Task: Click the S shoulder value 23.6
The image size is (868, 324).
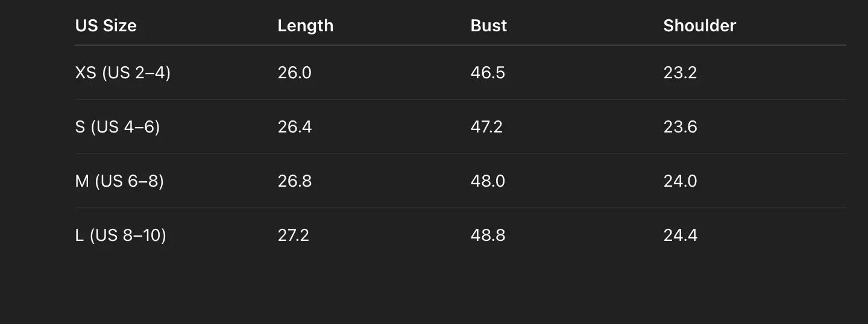Action: click(x=680, y=127)
